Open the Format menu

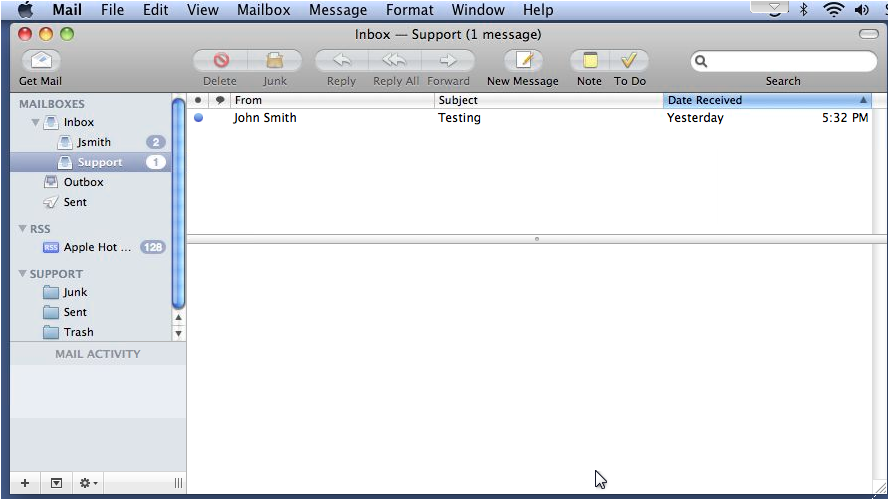click(x=409, y=10)
